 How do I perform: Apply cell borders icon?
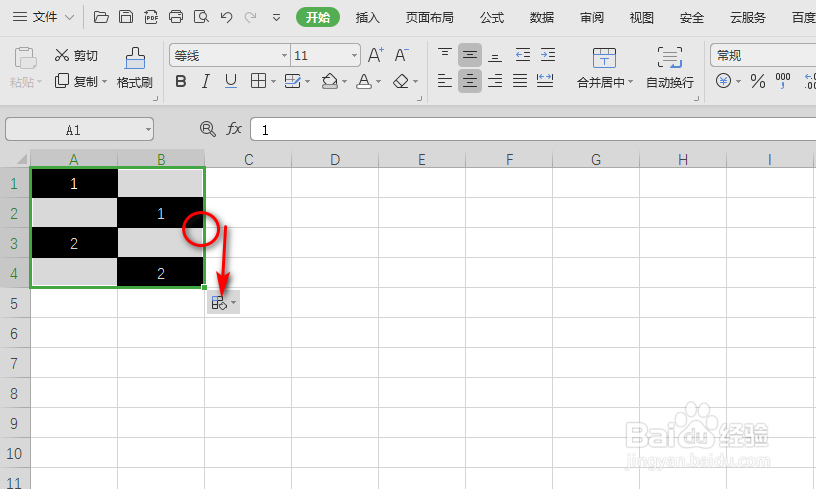[x=258, y=81]
